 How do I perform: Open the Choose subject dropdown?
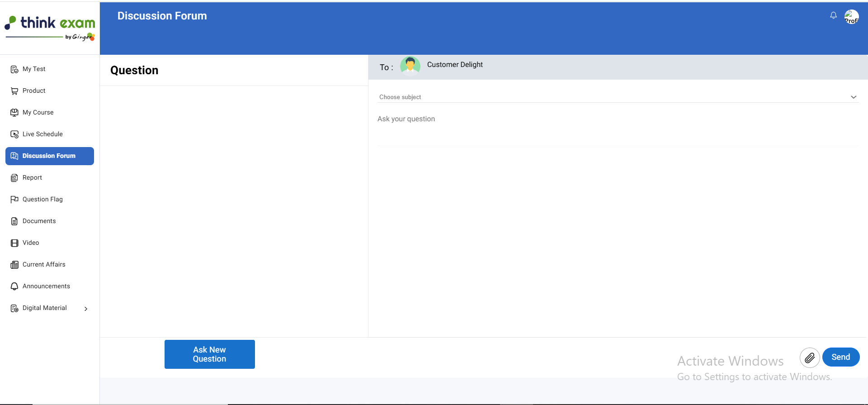[x=615, y=97]
